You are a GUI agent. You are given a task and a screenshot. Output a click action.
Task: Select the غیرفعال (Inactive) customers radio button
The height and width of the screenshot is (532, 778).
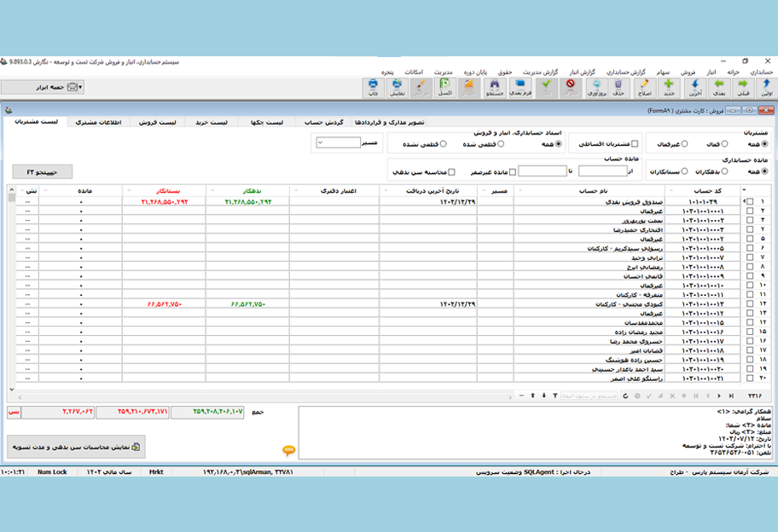click(x=685, y=144)
